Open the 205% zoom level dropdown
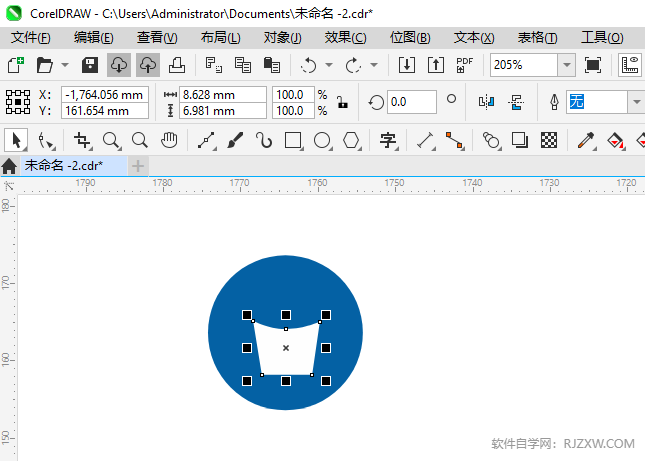The image size is (645, 461). [567, 65]
